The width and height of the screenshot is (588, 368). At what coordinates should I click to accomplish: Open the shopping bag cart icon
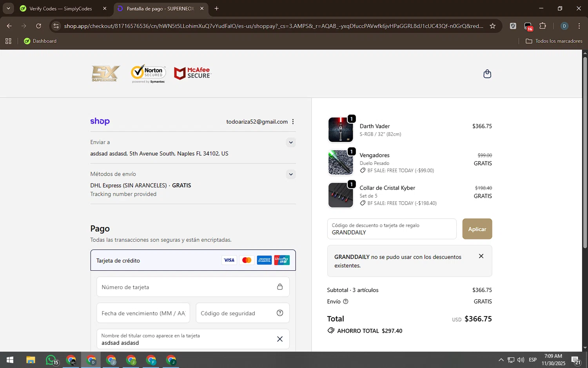tap(487, 74)
